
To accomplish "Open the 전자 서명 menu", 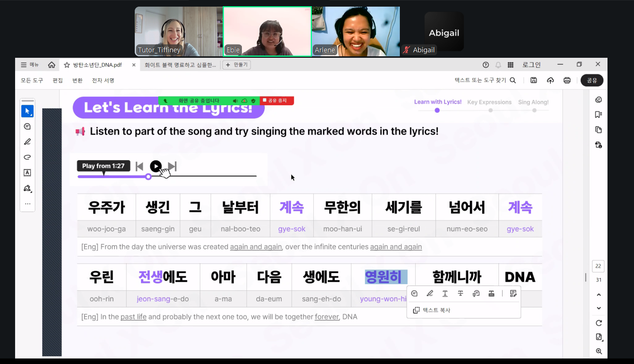I will (x=103, y=80).
